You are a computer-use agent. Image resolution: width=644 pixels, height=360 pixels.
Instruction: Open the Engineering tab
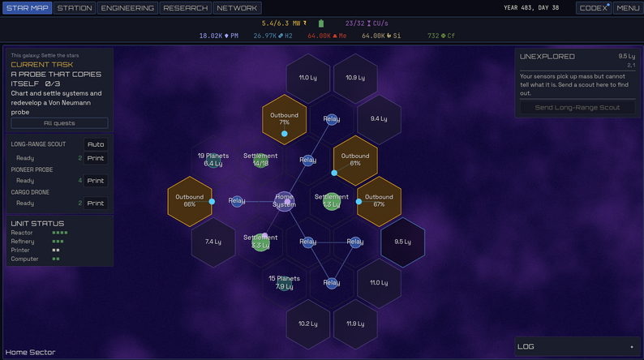pos(127,8)
